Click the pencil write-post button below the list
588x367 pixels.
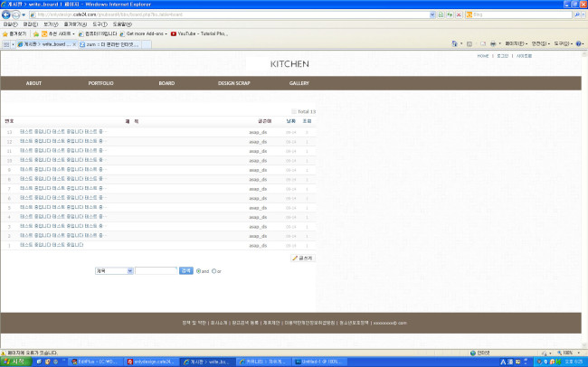(x=302, y=258)
